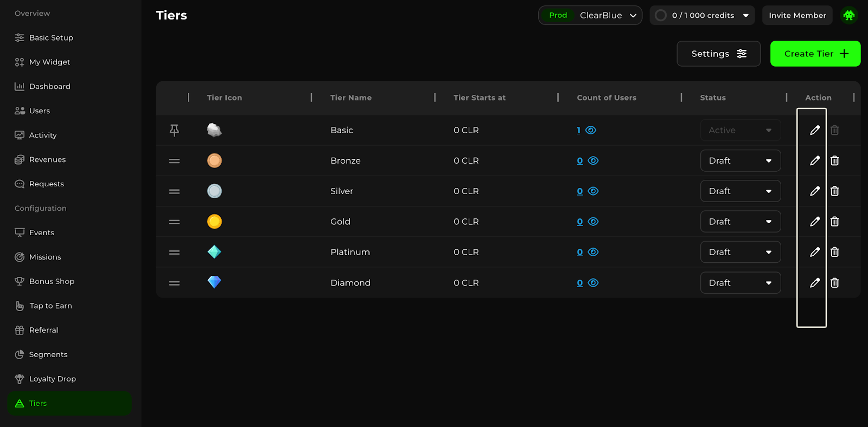Click the Diamond tier gem icon
868x427 pixels.
(214, 282)
